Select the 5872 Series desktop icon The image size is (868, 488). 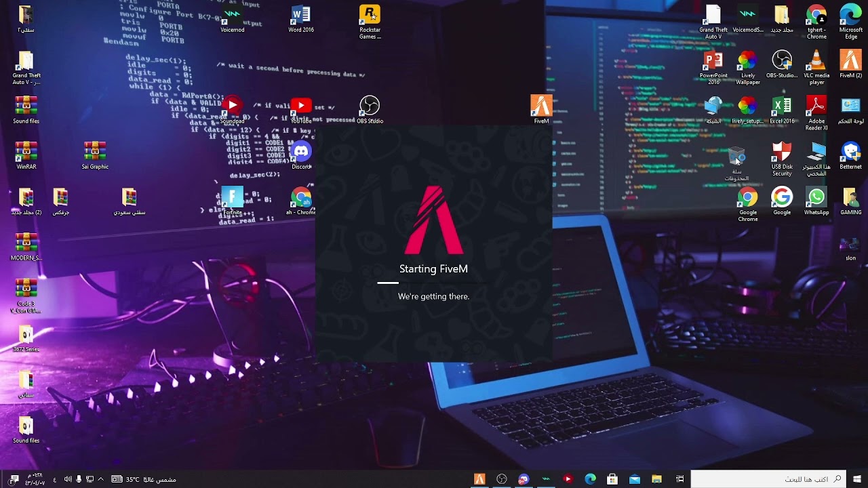click(26, 339)
